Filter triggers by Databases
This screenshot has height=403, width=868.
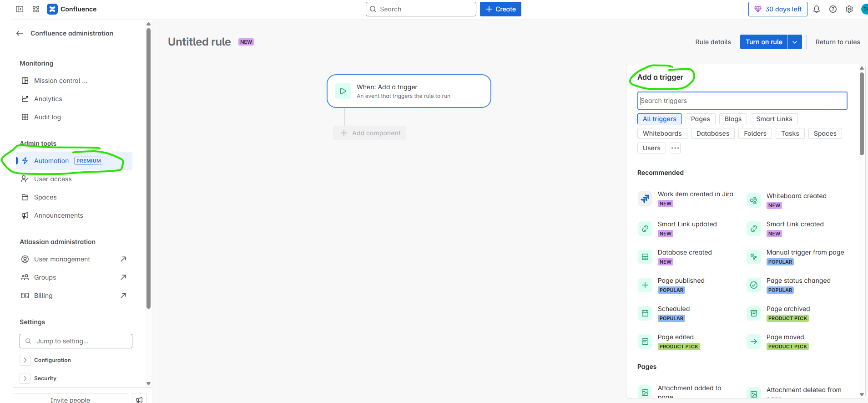click(x=713, y=133)
